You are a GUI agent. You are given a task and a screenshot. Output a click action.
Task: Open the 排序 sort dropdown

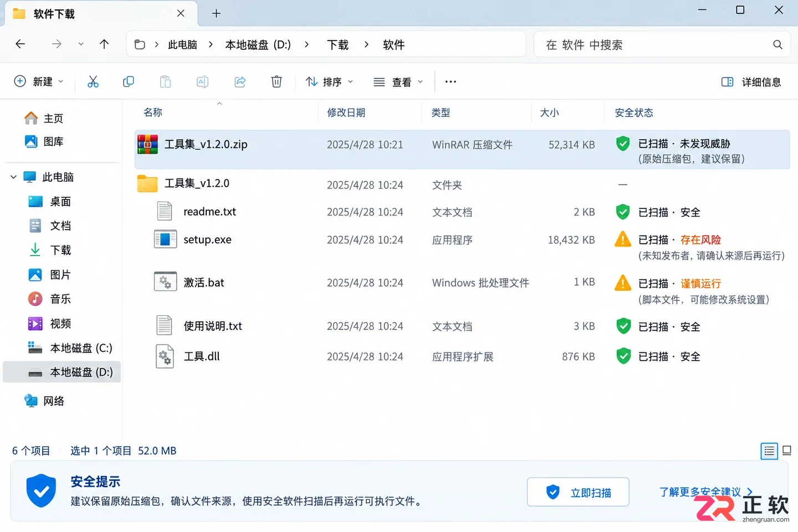[329, 82]
